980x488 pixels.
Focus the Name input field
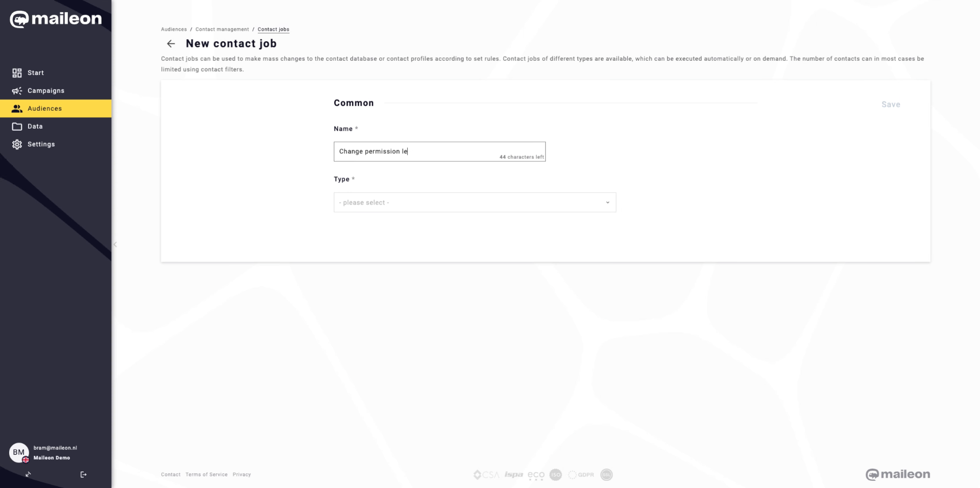(439, 152)
